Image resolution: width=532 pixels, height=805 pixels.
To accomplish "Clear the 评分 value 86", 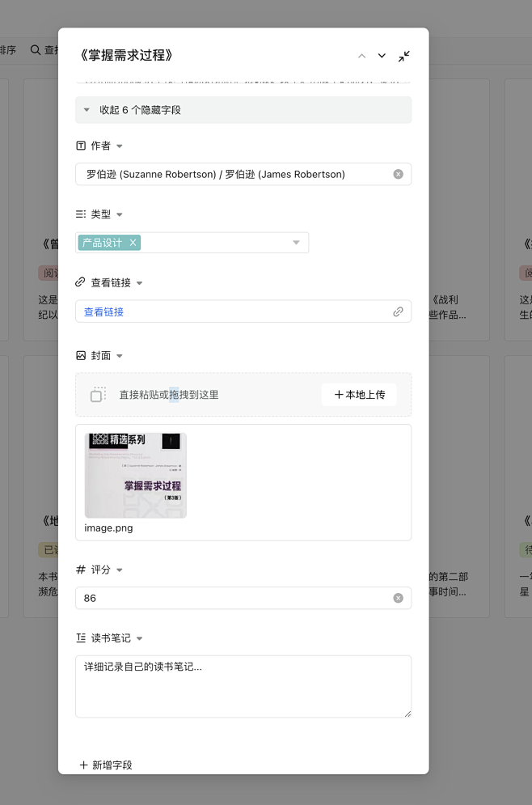I will click(x=398, y=598).
